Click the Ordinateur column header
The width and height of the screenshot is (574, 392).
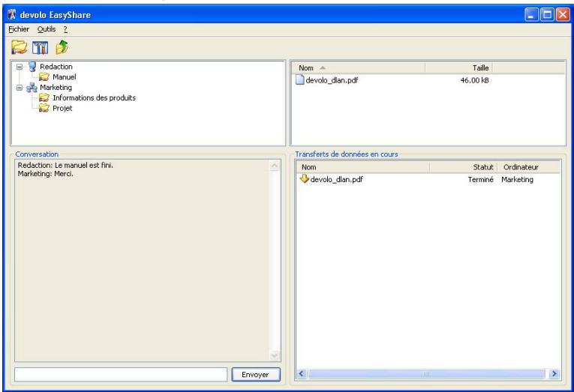click(529, 167)
